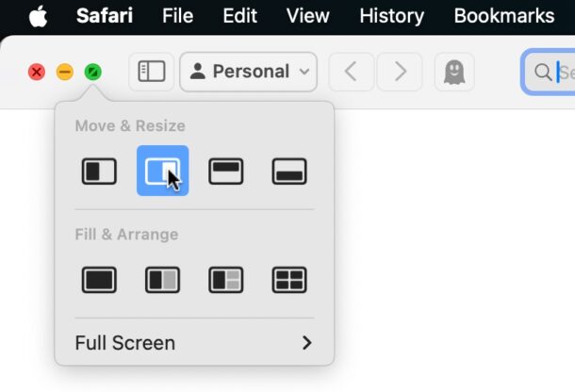Toggle the Safari sidebar
Viewport: 575px width, 392px height.
pos(151,72)
